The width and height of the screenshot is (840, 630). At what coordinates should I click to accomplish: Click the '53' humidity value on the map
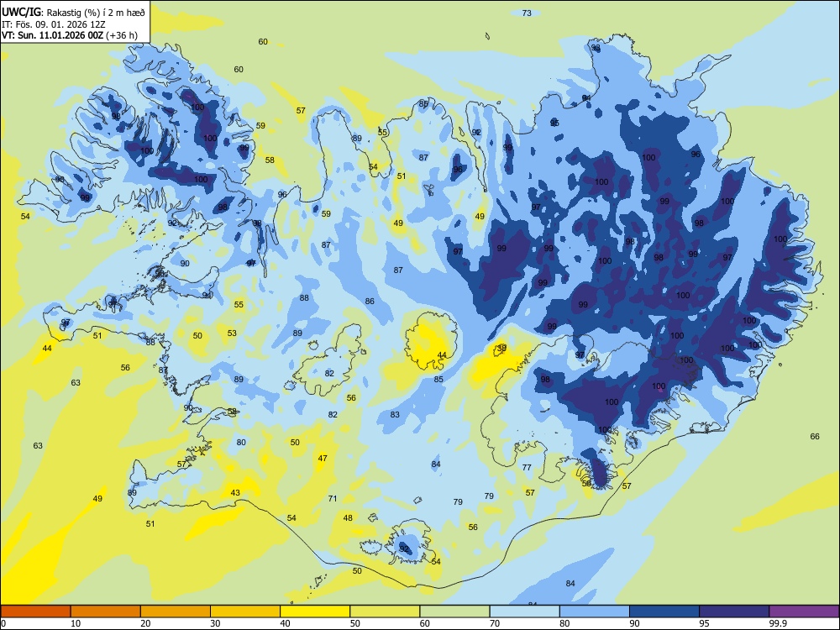click(232, 333)
